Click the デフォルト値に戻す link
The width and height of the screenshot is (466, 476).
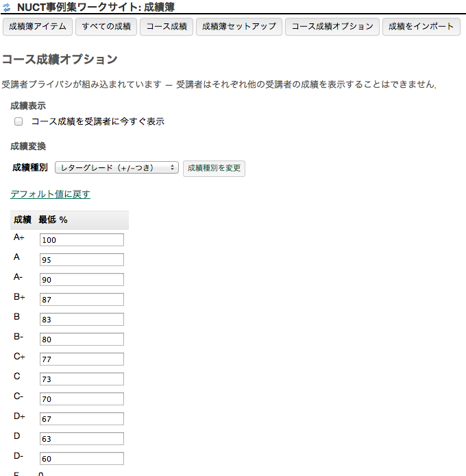click(x=50, y=194)
